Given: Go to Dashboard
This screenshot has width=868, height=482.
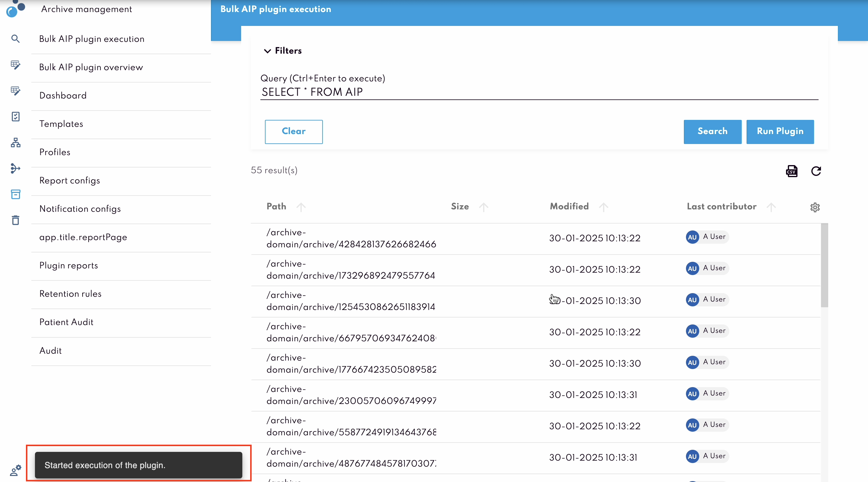Looking at the screenshot, I should coord(121,96).
